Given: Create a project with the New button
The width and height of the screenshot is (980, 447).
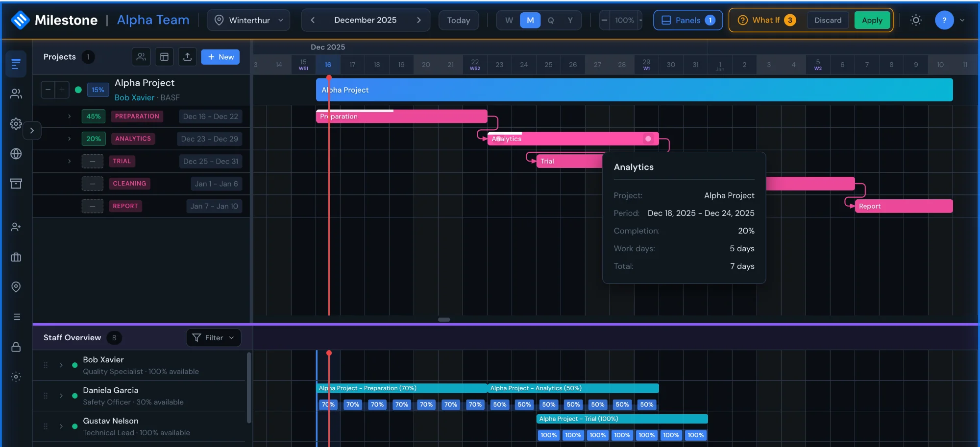Looking at the screenshot, I should 220,57.
